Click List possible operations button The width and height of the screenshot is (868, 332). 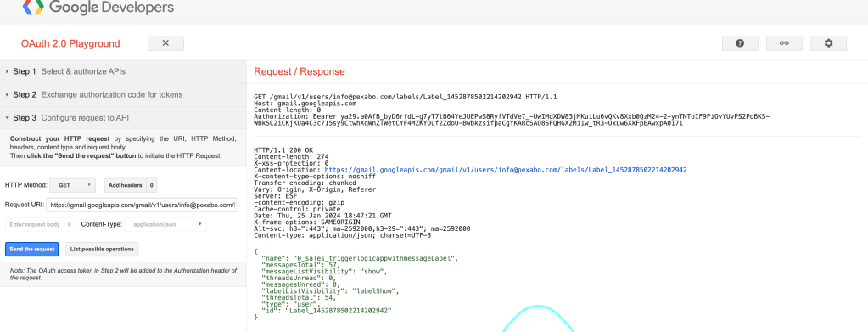(102, 249)
